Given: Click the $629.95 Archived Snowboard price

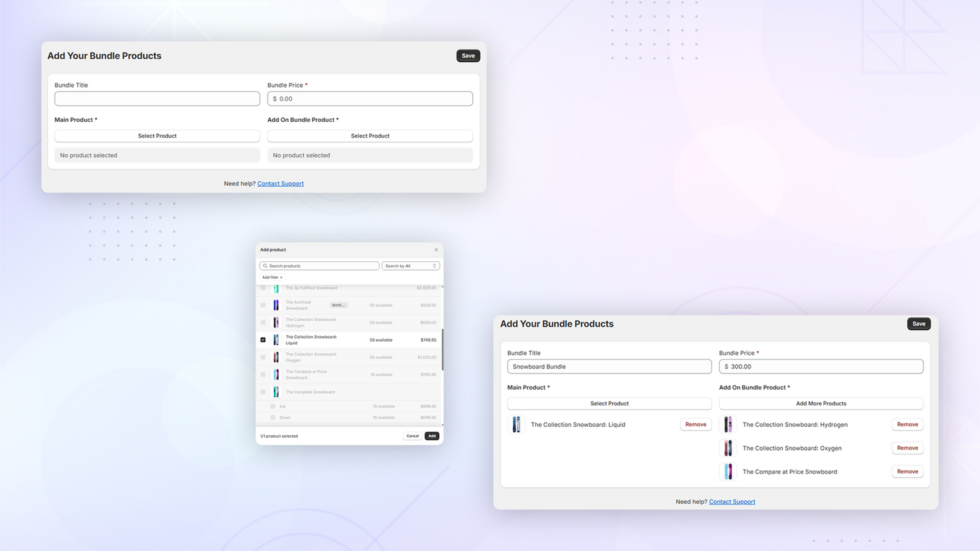Looking at the screenshot, I should [x=428, y=305].
